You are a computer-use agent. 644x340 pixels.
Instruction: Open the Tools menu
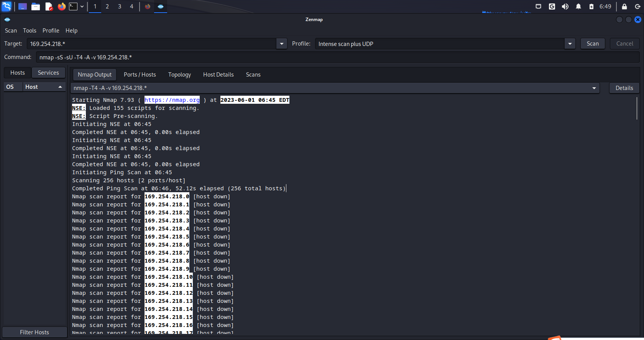pos(30,31)
